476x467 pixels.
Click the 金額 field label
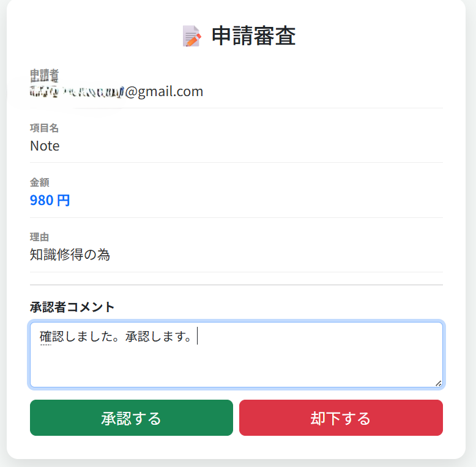pos(39,182)
